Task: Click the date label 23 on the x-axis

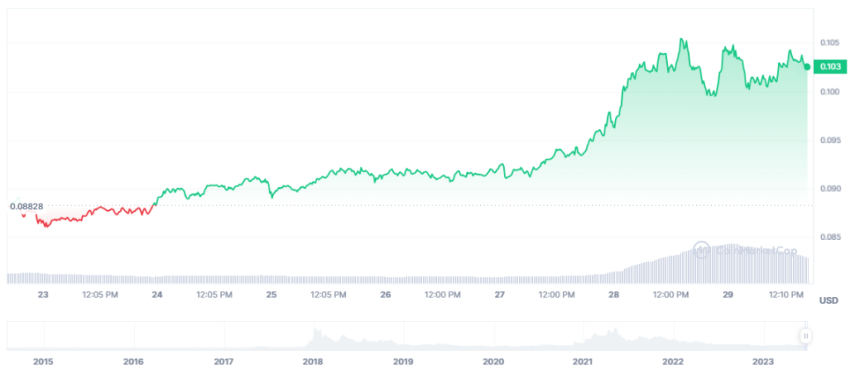Action: click(x=43, y=295)
